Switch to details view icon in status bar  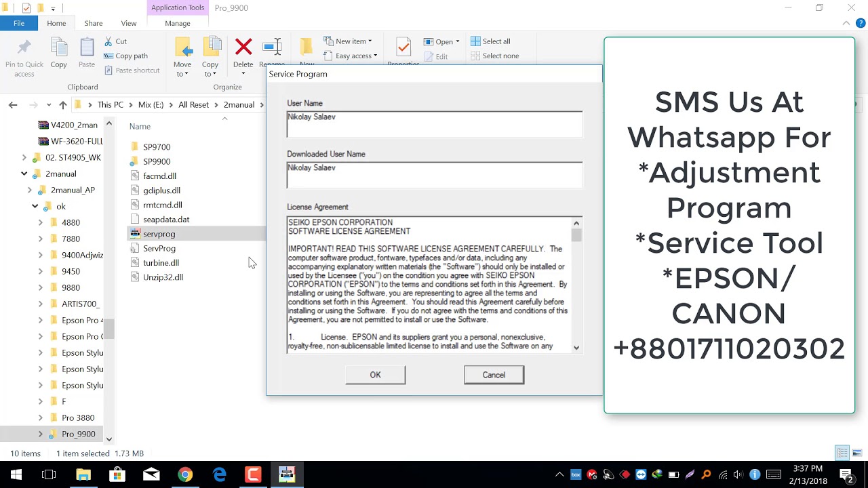coord(842,453)
